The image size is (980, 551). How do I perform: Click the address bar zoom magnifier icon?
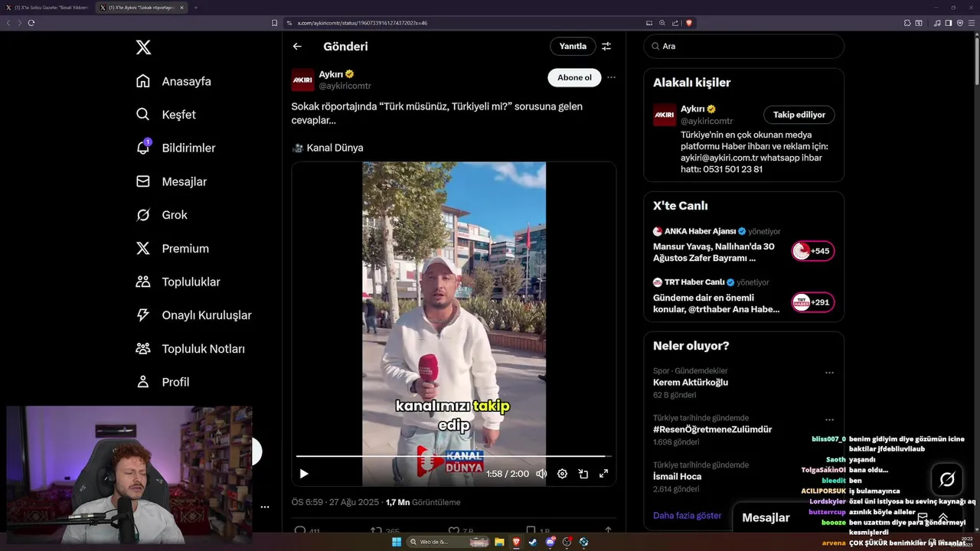pos(662,23)
